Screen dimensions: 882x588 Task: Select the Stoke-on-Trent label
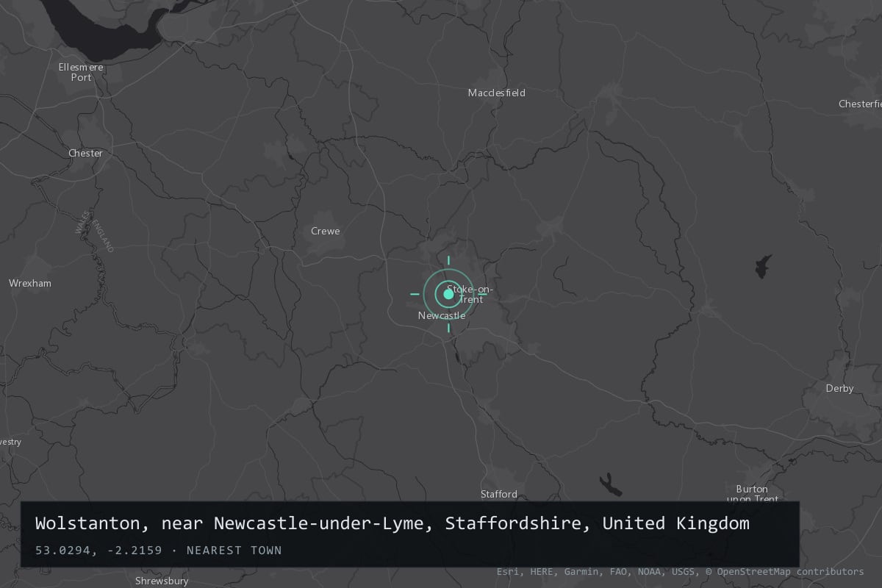coord(470,294)
